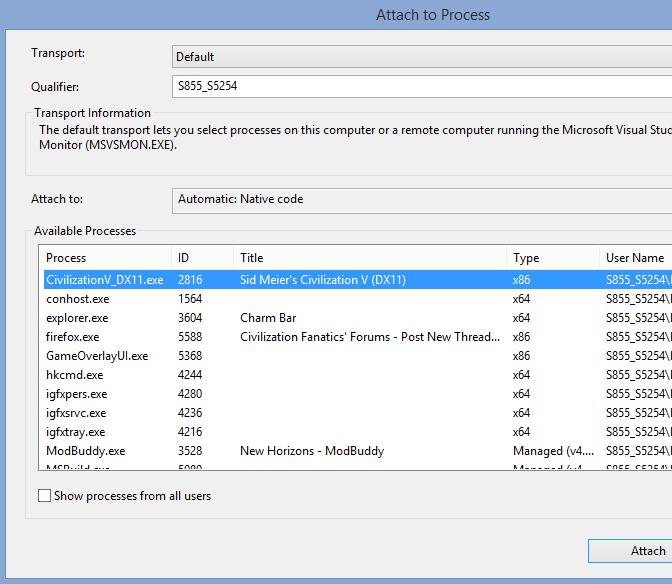
Task: Click process ID 4280
Action: (190, 394)
